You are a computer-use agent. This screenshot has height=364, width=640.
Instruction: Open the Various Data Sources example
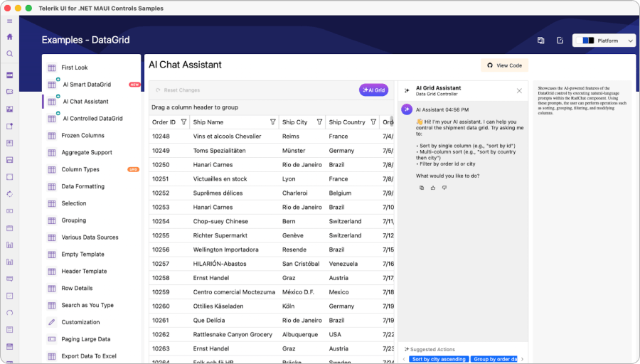point(91,237)
